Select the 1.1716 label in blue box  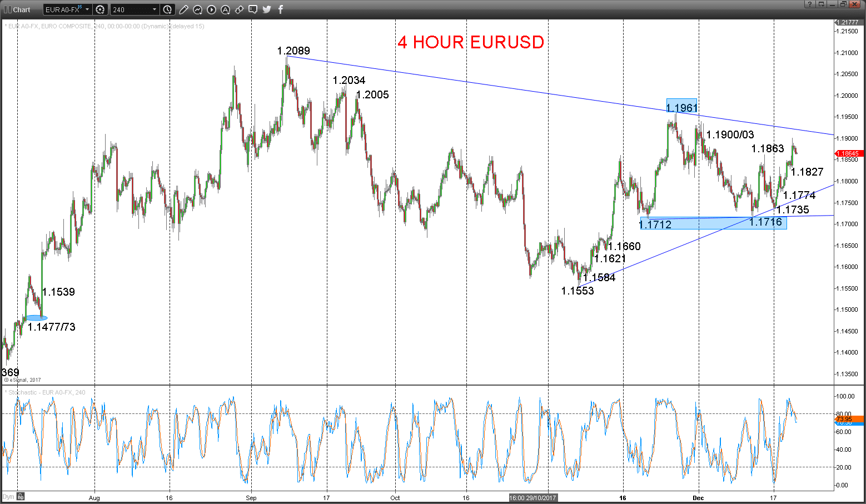pyautogui.click(x=765, y=222)
